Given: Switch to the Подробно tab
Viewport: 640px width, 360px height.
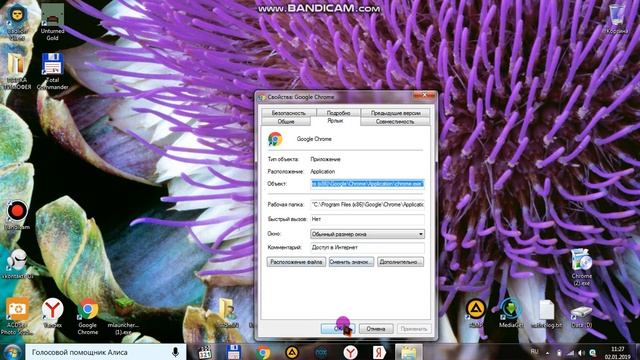Looking at the screenshot, I should (338, 113).
